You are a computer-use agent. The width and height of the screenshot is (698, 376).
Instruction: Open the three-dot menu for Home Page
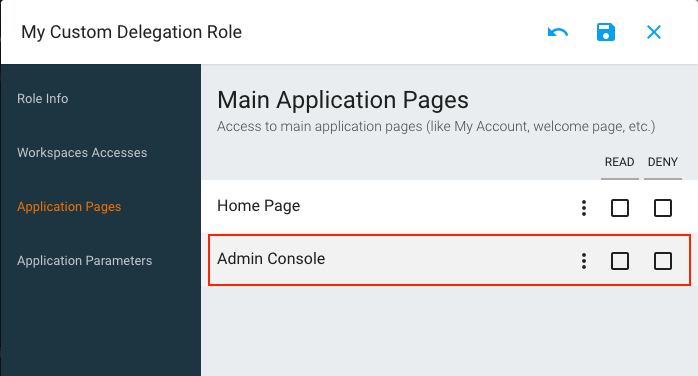[x=584, y=208]
